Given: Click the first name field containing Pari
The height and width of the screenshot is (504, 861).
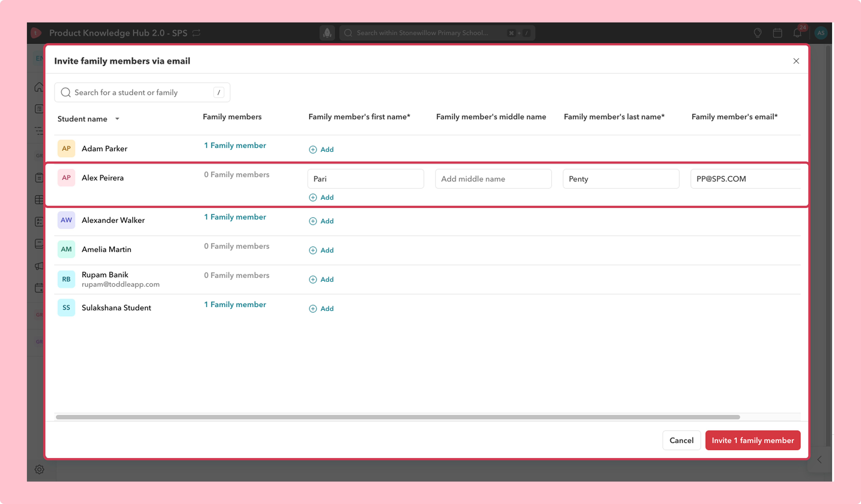Looking at the screenshot, I should [366, 179].
